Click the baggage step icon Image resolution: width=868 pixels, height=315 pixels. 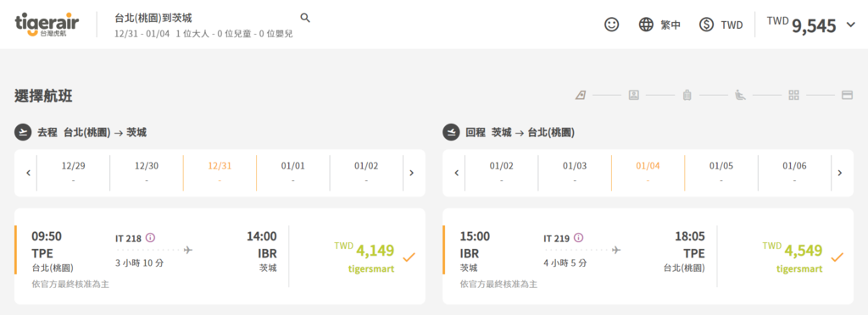[687, 95]
